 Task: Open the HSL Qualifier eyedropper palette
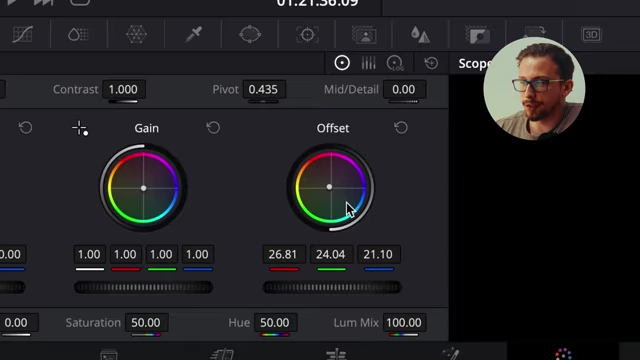pyautogui.click(x=193, y=34)
